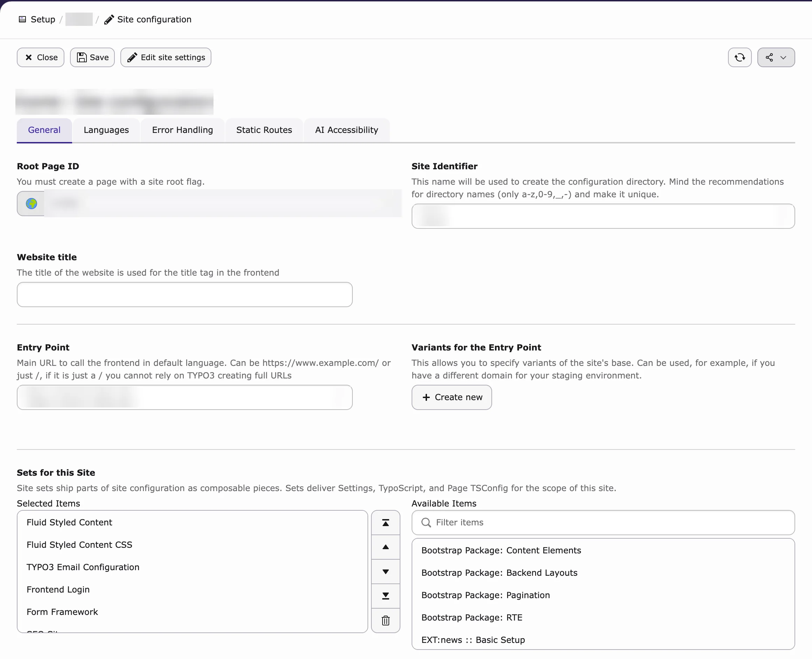
Task: Select Fluid Styled Content CSS item
Action: coord(192,545)
